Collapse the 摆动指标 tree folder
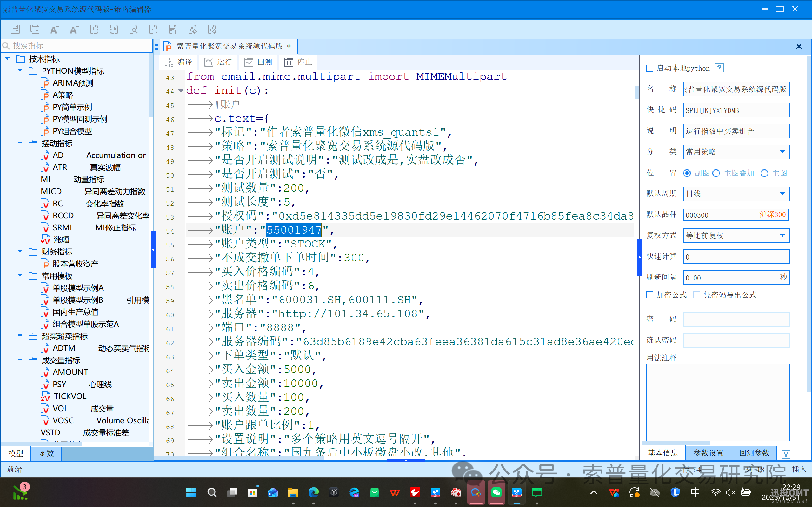Image resolution: width=812 pixels, height=507 pixels. click(x=20, y=143)
